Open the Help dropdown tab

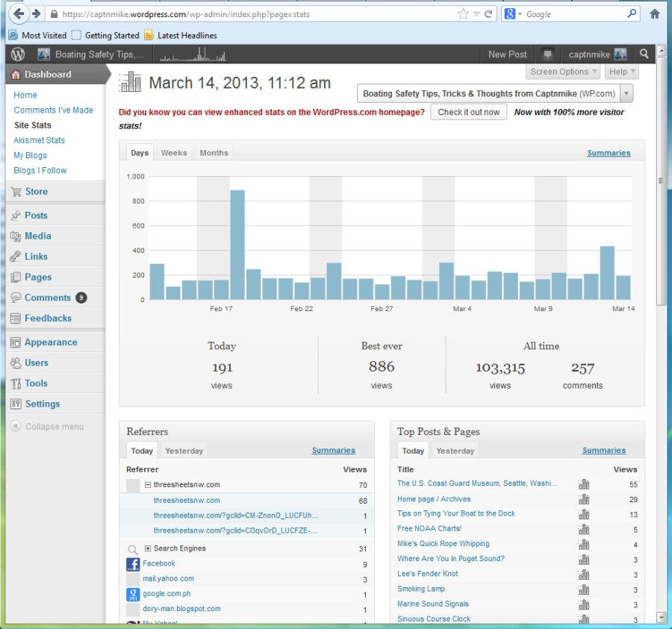click(621, 72)
